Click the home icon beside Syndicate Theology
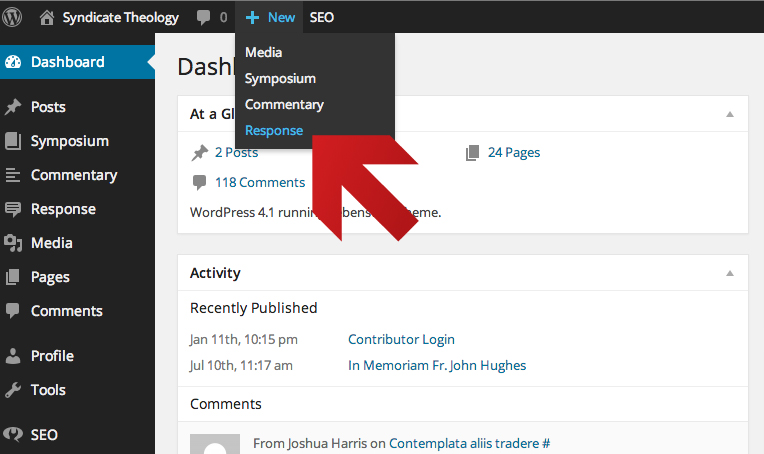The height and width of the screenshot is (454, 764). click(47, 18)
